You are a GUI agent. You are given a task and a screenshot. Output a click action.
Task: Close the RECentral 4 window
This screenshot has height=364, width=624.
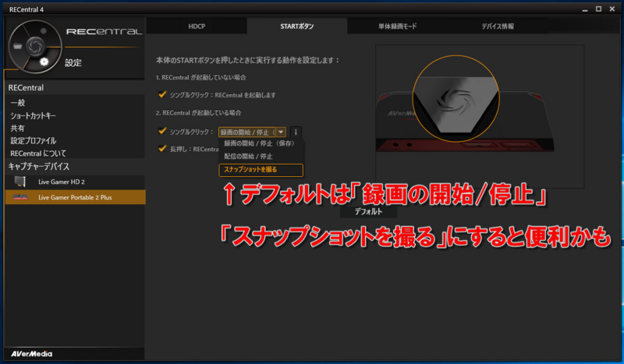pyautogui.click(x=612, y=9)
